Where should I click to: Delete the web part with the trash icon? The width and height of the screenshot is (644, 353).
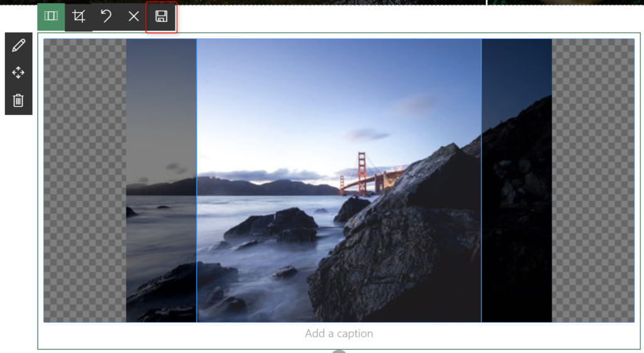point(18,100)
